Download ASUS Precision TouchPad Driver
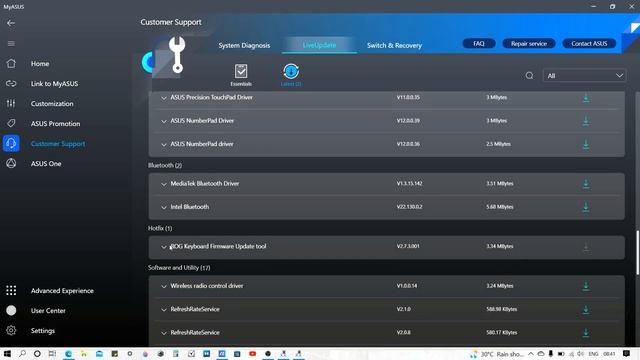Image resolution: width=640 pixels, height=360 pixels. pyautogui.click(x=586, y=98)
